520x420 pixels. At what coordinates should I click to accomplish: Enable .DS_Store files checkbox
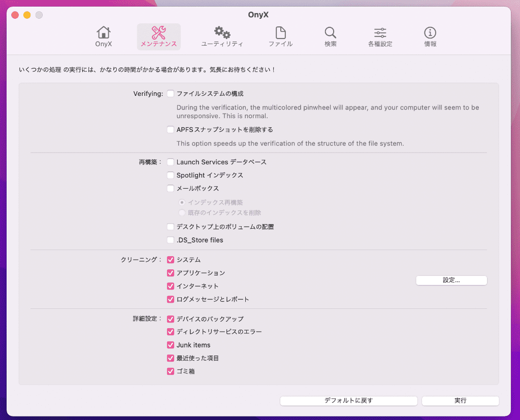coord(171,240)
